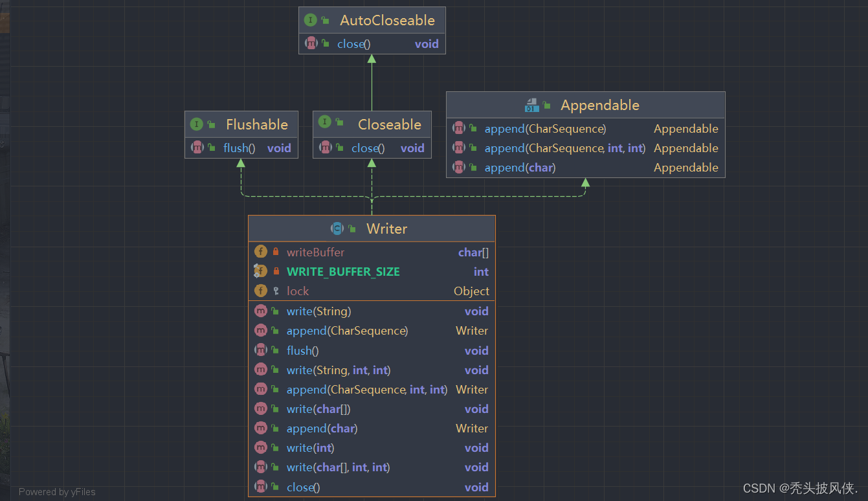Click the Closeable interface icon
The height and width of the screenshot is (501, 868).
pyautogui.click(x=325, y=122)
